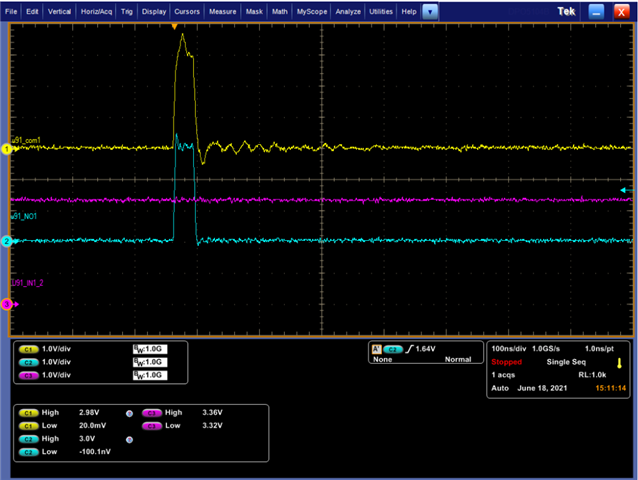Click the 20.0mV C1 Low value
The height and width of the screenshot is (480, 638).
point(92,425)
